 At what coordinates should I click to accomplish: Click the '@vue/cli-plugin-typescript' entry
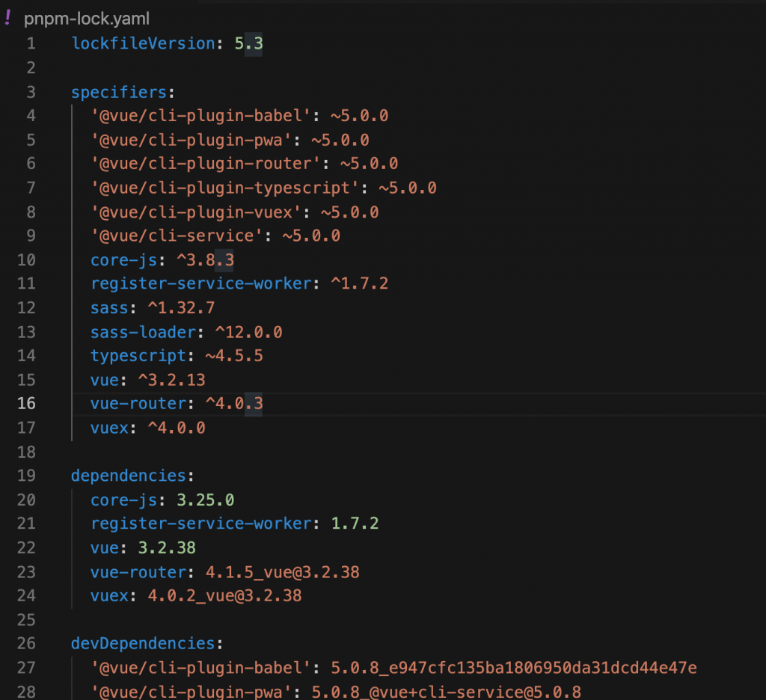(224, 188)
